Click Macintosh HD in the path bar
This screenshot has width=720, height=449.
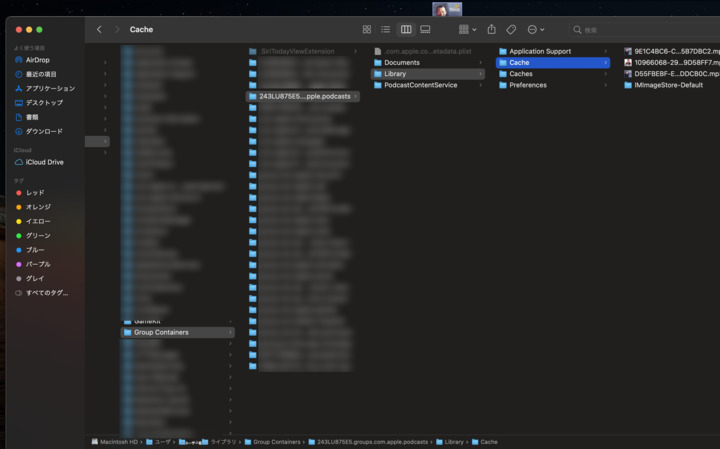pyautogui.click(x=116, y=441)
